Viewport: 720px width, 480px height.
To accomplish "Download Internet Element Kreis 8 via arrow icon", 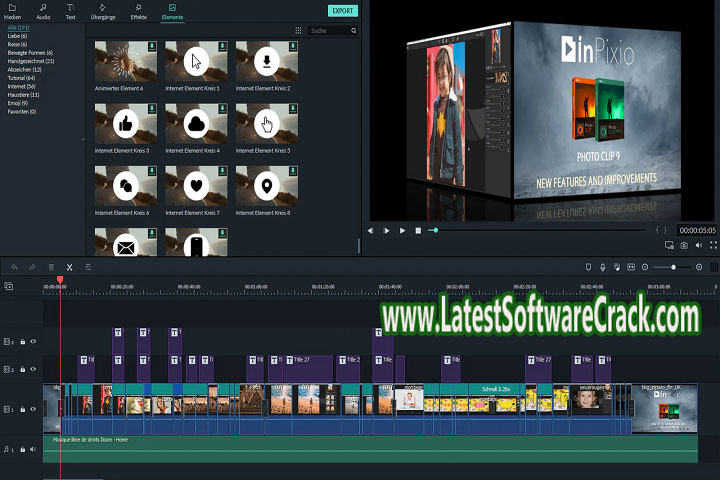I will pos(292,171).
